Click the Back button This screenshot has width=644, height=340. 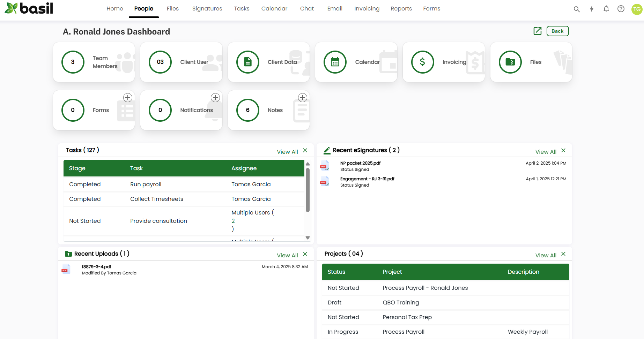(557, 31)
